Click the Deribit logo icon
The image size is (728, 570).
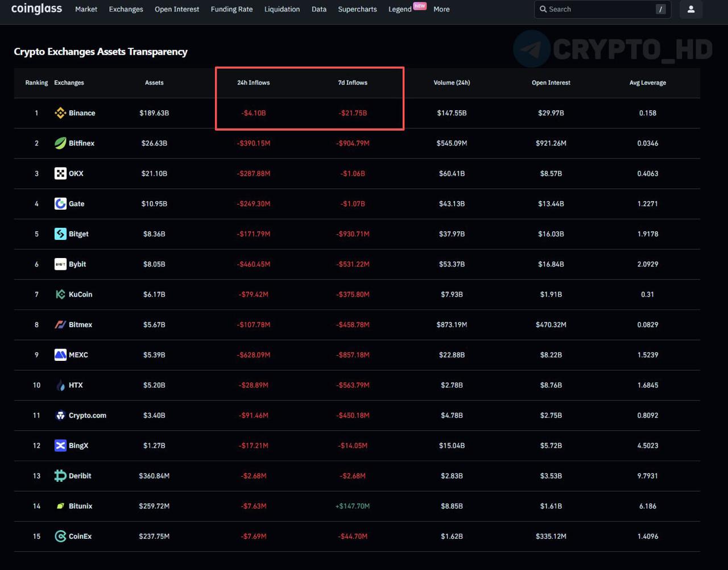tap(60, 476)
